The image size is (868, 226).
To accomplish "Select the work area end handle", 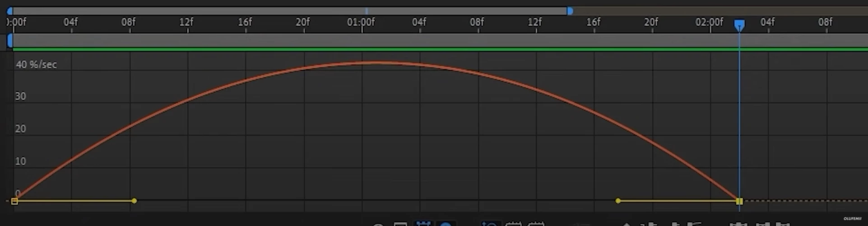I will click(570, 11).
